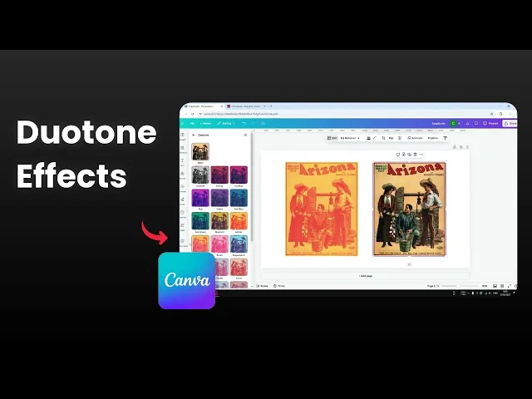The width and height of the screenshot is (532, 399).
Task: Close the Duotone panel
Action: point(246,135)
